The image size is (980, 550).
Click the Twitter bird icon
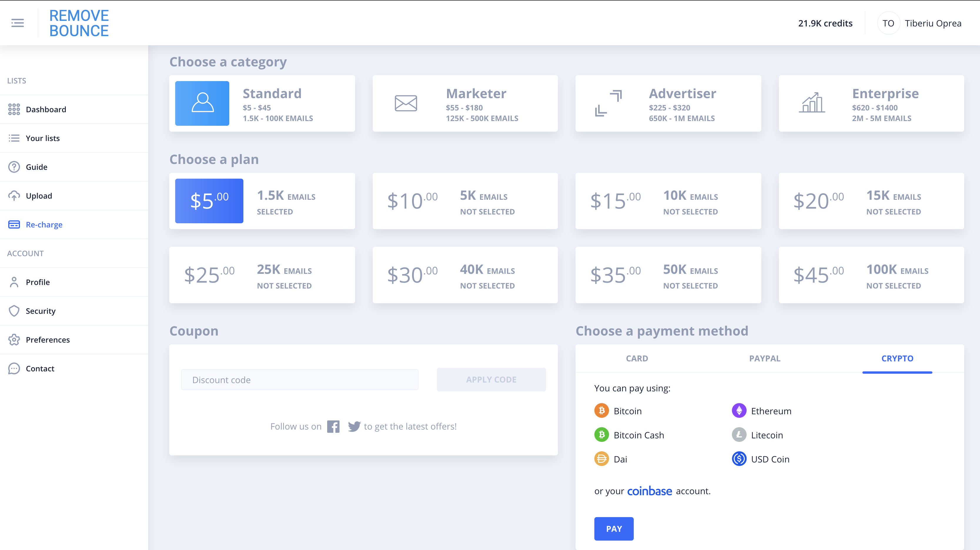[x=354, y=426]
